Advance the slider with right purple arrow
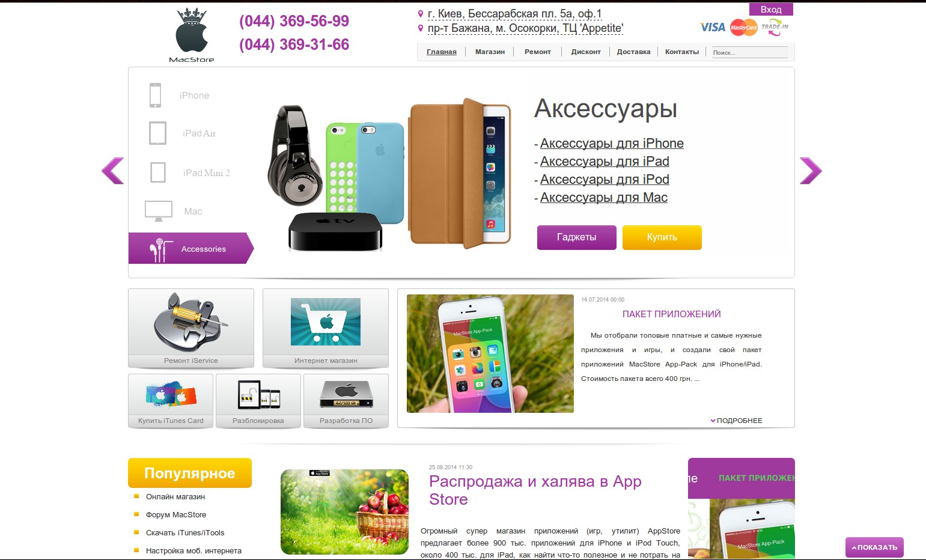This screenshot has height=560, width=926. coord(811,171)
